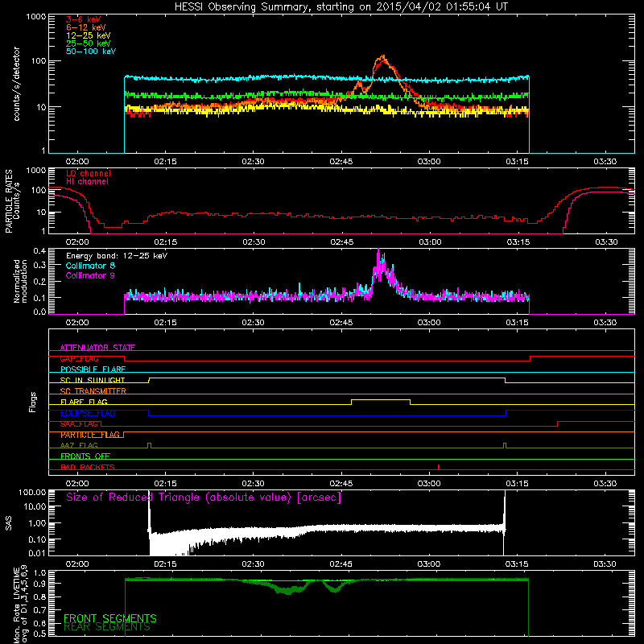Click the SAS axis label

pos(8,523)
